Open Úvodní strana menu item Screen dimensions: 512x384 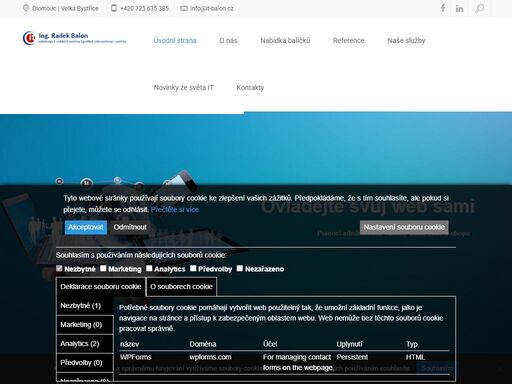pyautogui.click(x=175, y=41)
